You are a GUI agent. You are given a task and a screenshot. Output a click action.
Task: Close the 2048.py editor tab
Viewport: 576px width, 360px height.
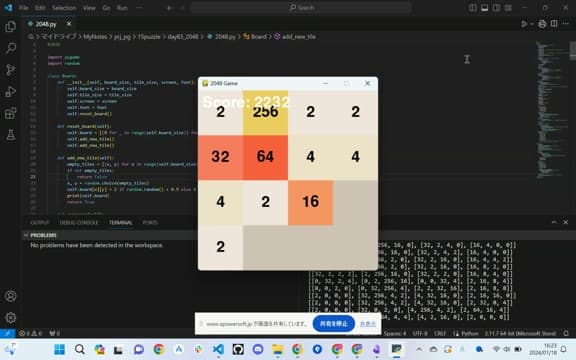click(x=69, y=24)
